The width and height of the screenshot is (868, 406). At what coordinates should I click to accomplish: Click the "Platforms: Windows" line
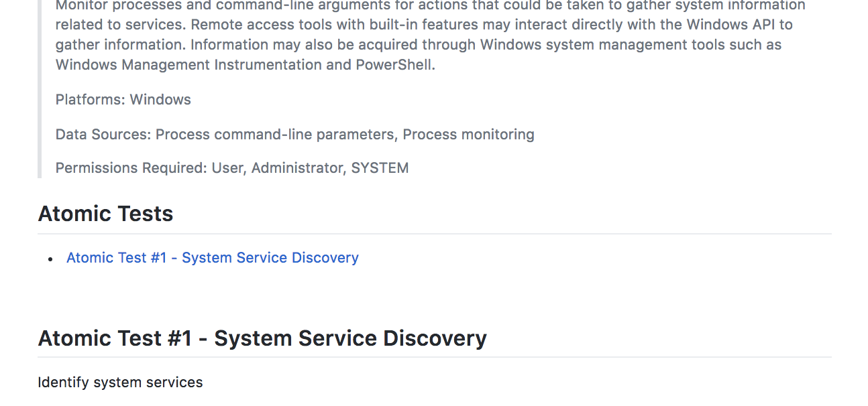coord(123,100)
